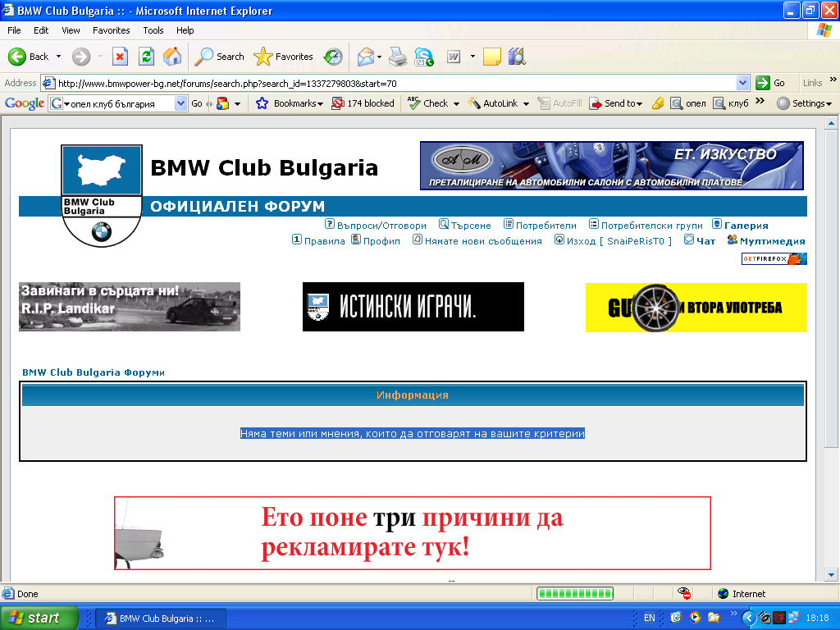Click the Forward navigation arrow
The image size is (840, 630).
81,57
